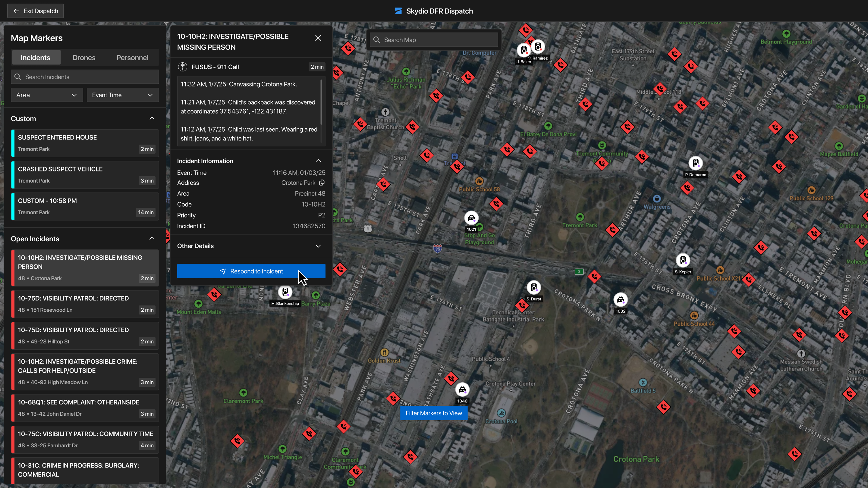Copy the Crotona Park address
This screenshot has height=488, width=868.
click(322, 183)
